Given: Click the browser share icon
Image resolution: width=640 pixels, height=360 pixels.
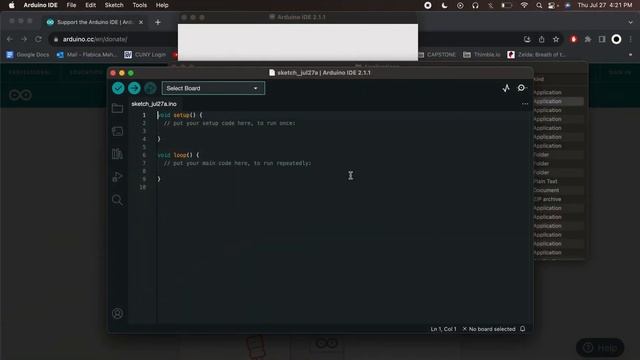Looking at the screenshot, I should click(542, 39).
